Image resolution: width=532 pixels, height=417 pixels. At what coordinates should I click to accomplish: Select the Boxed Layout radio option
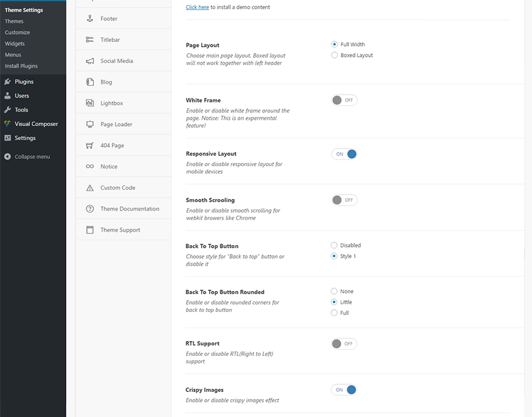pyautogui.click(x=334, y=55)
